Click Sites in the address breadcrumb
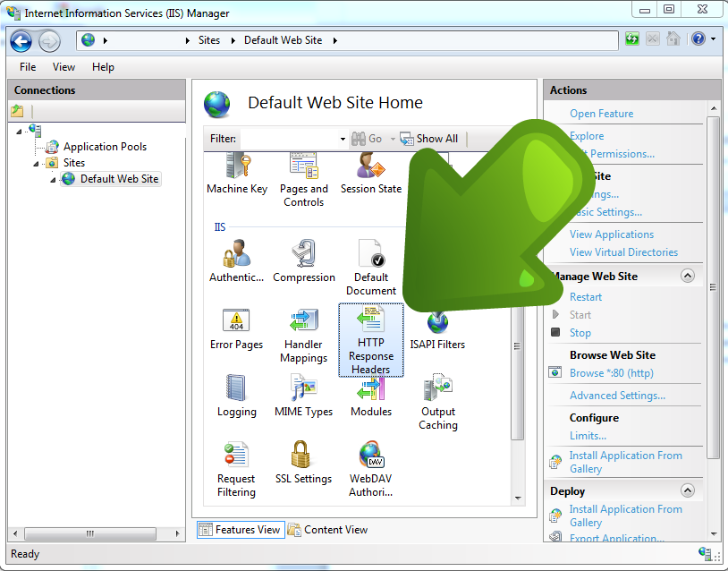 (x=209, y=40)
